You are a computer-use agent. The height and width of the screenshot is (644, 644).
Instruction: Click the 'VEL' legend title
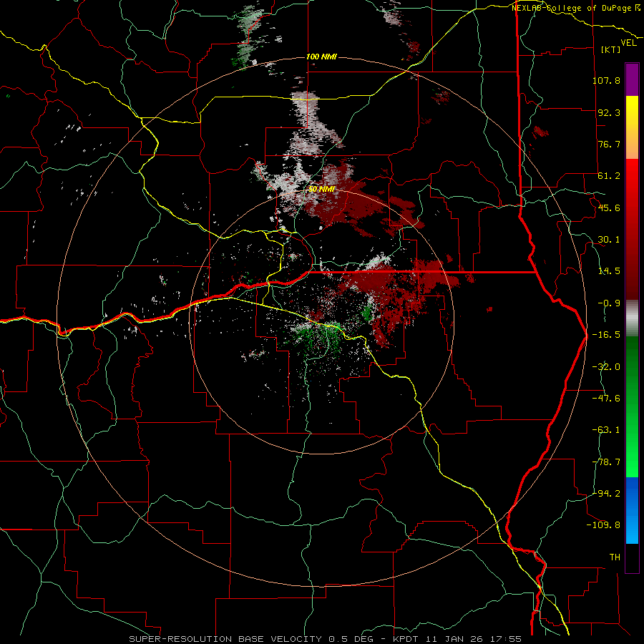[x=628, y=42]
